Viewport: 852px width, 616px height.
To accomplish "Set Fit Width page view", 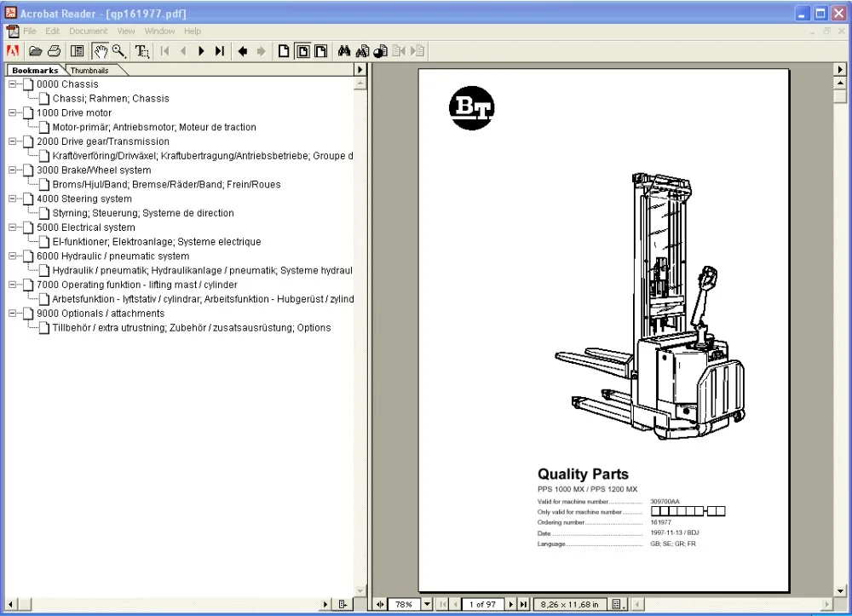I will (321, 51).
